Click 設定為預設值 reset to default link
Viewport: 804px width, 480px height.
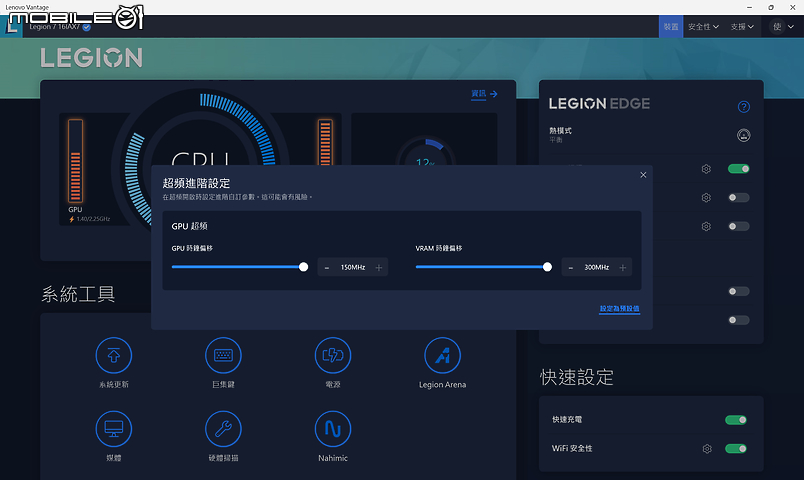[619, 309]
